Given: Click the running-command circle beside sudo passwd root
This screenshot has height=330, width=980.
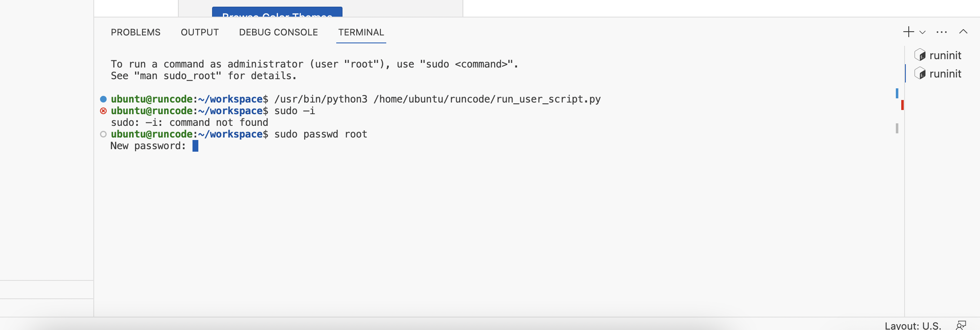Looking at the screenshot, I should [102, 134].
